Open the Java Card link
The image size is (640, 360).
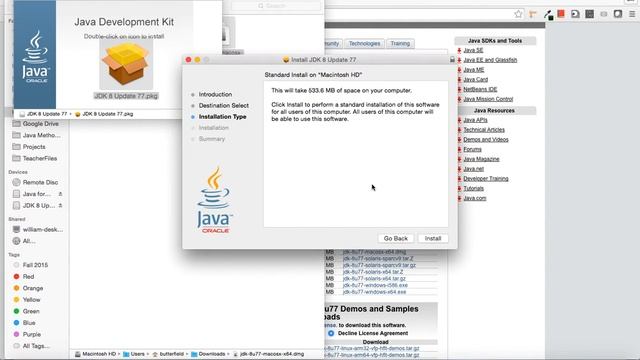(476, 80)
